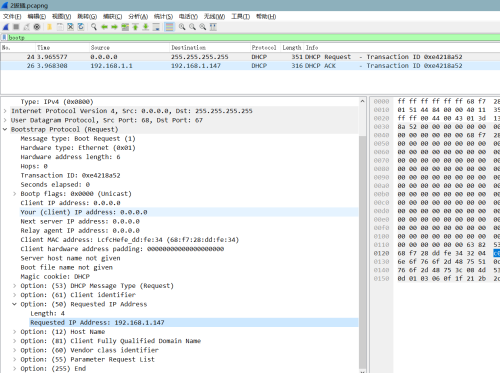The image size is (500, 373).
Task: Expand Option (61) Client identifier
Action: (x=14, y=295)
